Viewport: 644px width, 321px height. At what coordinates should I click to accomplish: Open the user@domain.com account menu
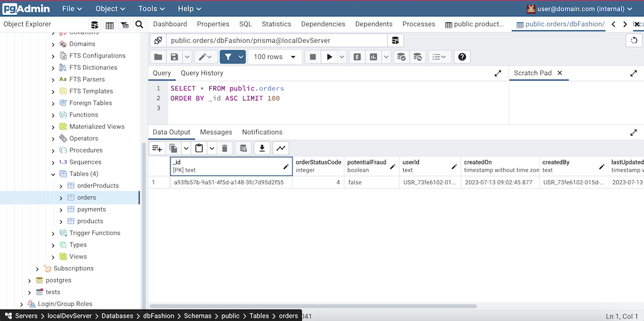[x=580, y=9]
